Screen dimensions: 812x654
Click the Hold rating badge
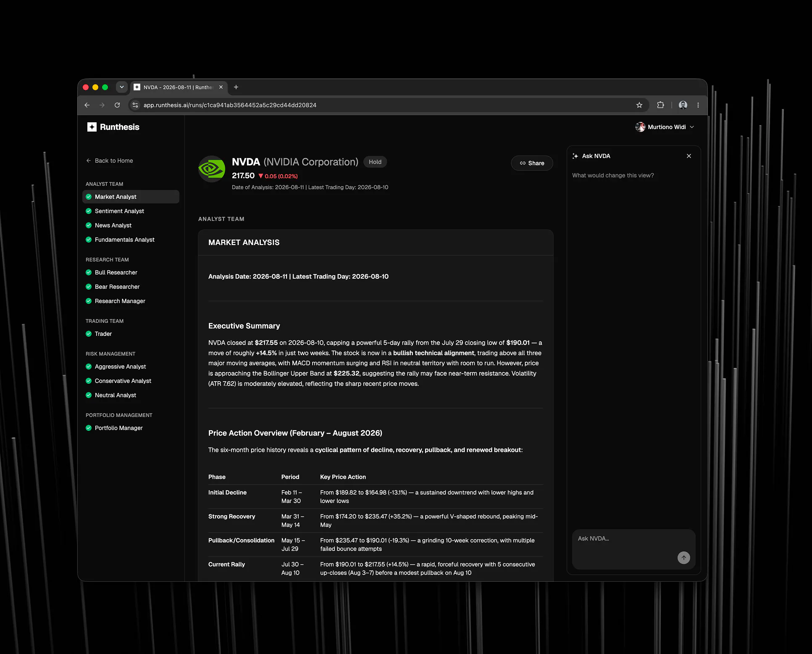375,162
